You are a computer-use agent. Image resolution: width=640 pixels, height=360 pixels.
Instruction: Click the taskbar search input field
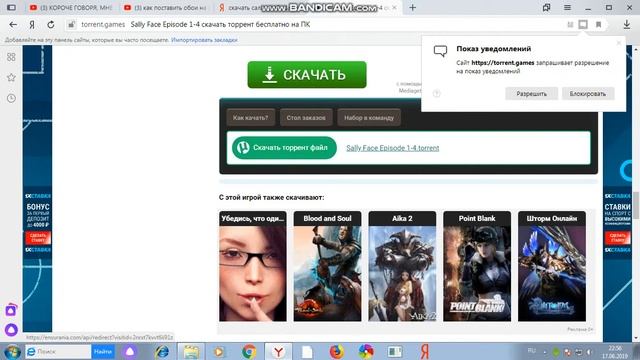click(58, 351)
